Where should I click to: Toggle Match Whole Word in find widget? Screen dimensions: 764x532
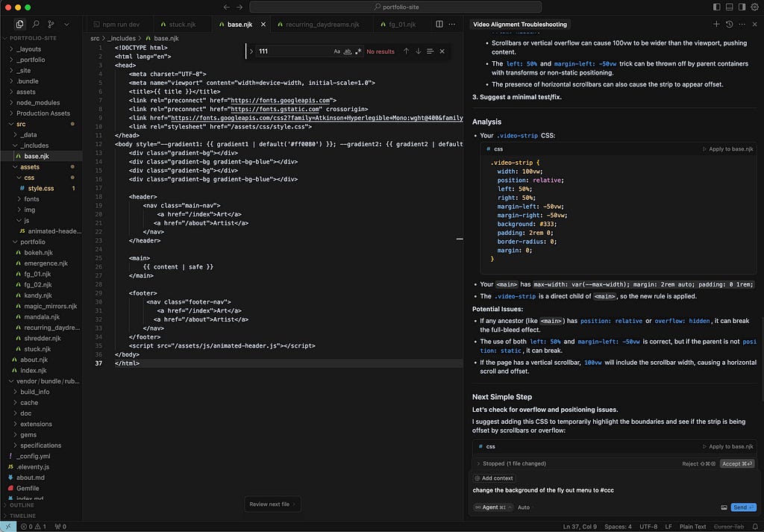(x=348, y=51)
